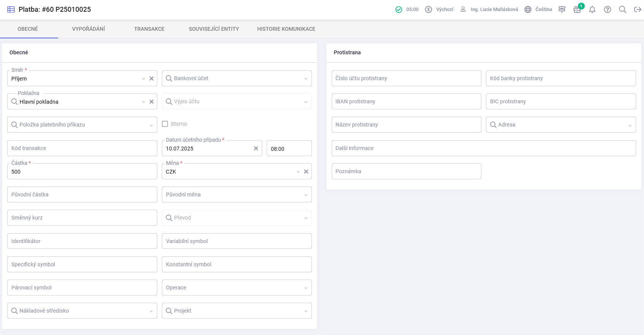Screen dimensions: 644x335
Task: Open the Transakce tab
Action: pyautogui.click(x=149, y=29)
